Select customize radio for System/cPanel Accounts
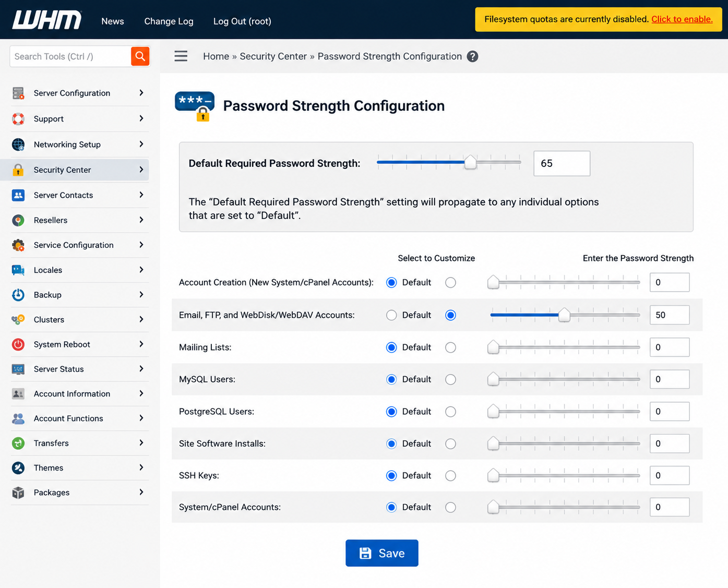Viewport: 728px width, 588px height. coord(450,507)
